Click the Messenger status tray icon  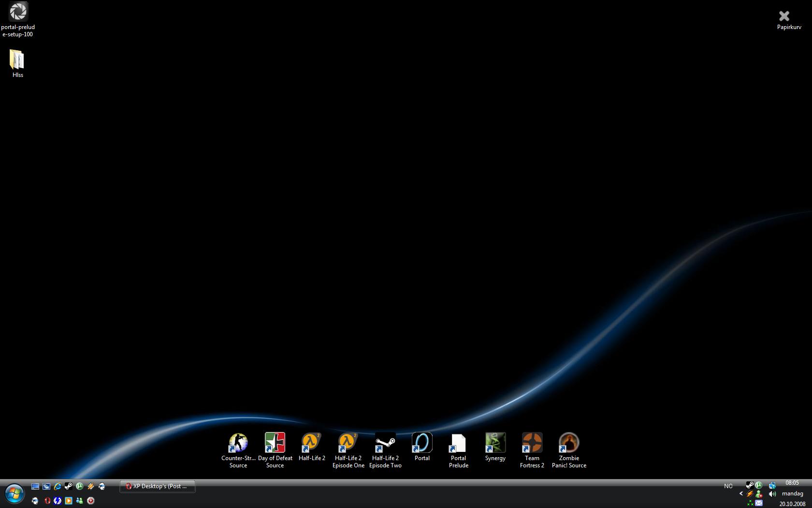point(759,494)
